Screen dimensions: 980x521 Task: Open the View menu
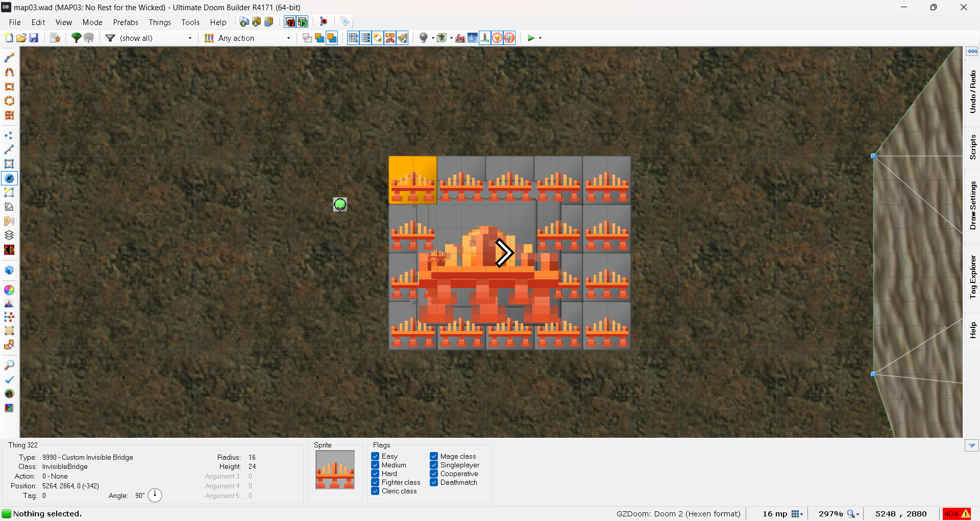64,22
